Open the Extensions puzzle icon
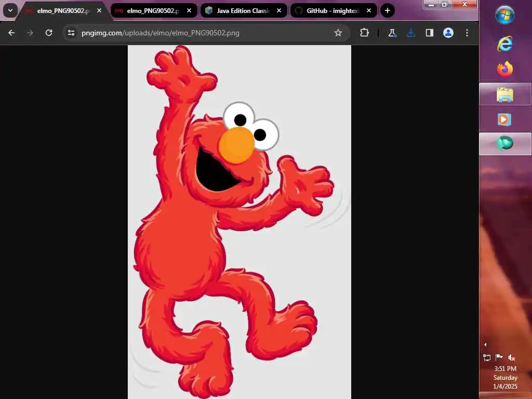 (364, 33)
